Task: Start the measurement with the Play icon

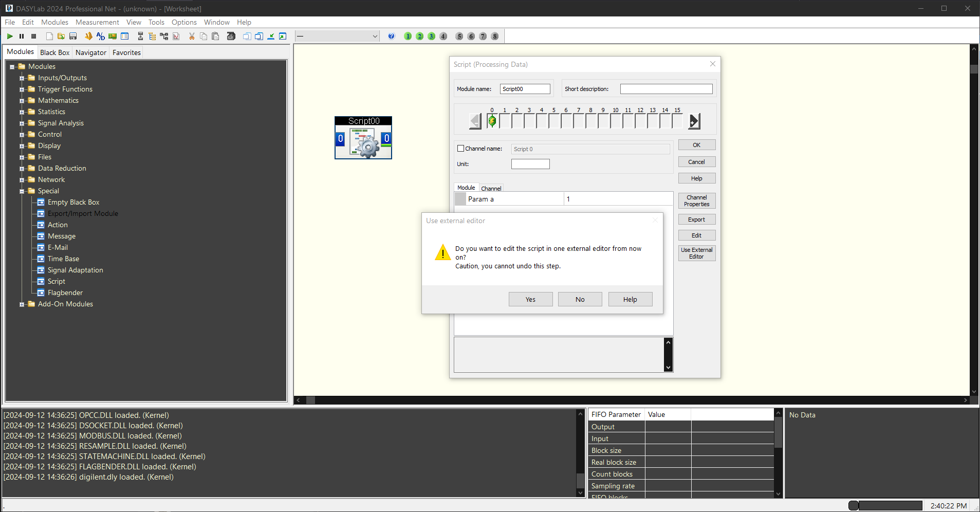Action: (9, 36)
